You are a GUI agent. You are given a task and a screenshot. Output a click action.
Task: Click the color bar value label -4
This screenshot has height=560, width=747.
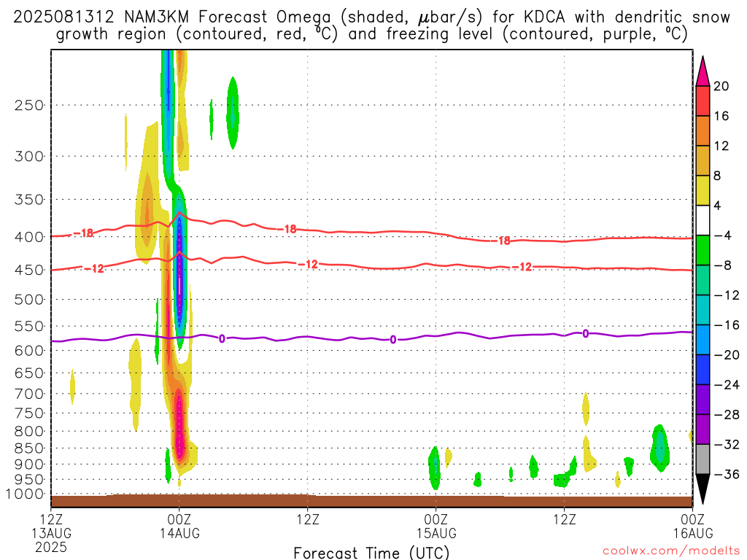click(722, 236)
